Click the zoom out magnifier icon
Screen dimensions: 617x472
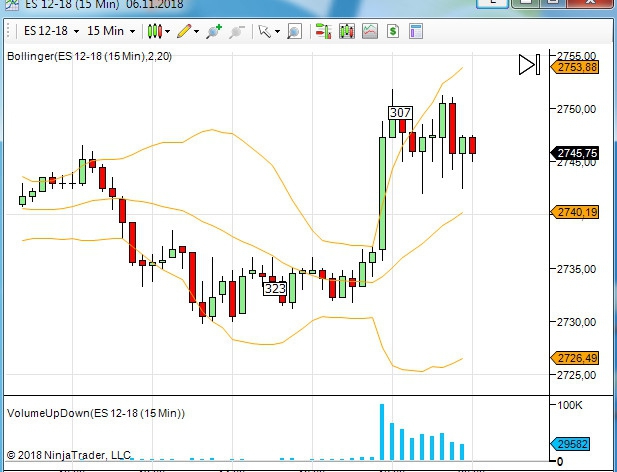click(x=237, y=31)
